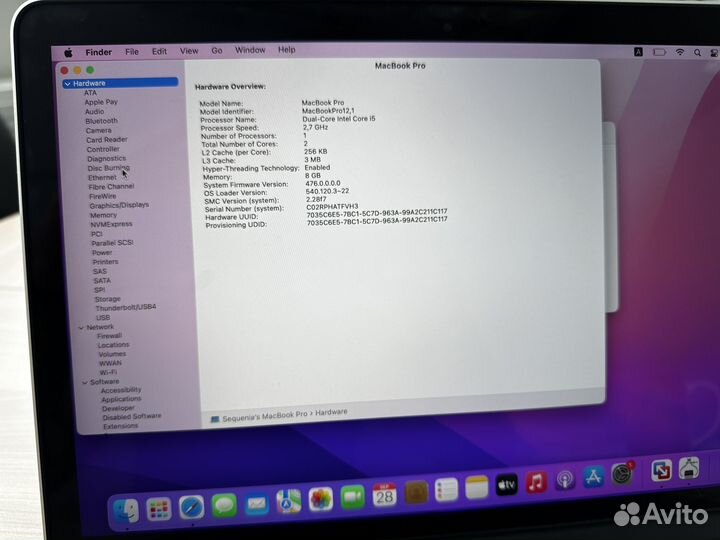
Task: Open Photos app in the Dock
Action: 321,500
